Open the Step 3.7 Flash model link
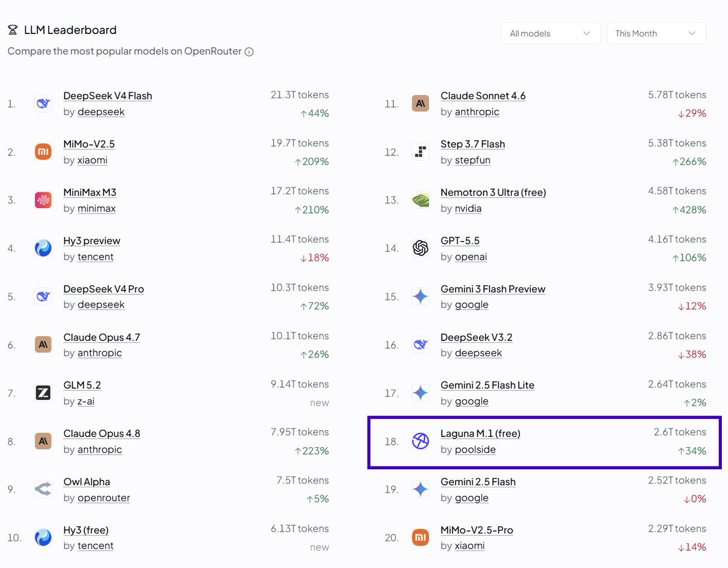 click(x=473, y=144)
